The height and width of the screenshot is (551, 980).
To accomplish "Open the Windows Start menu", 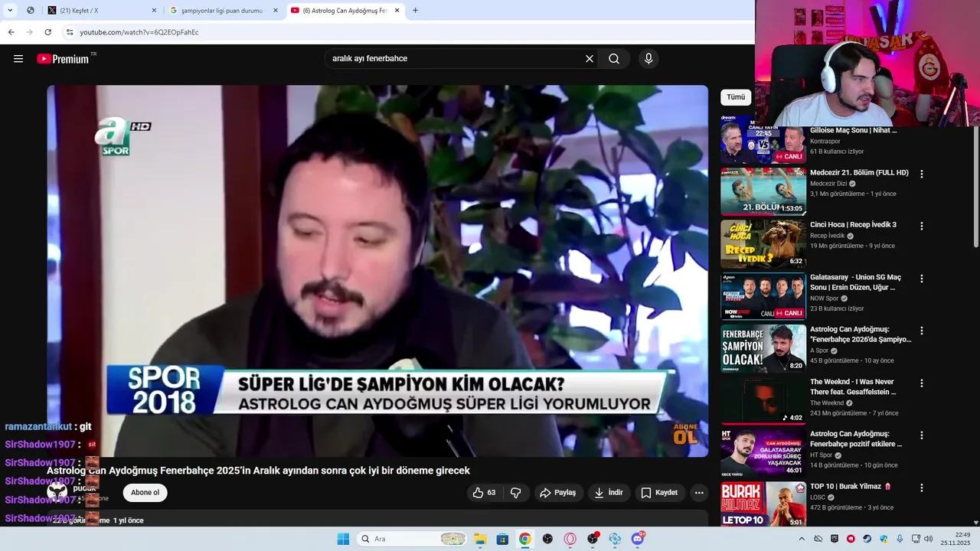I will [343, 539].
